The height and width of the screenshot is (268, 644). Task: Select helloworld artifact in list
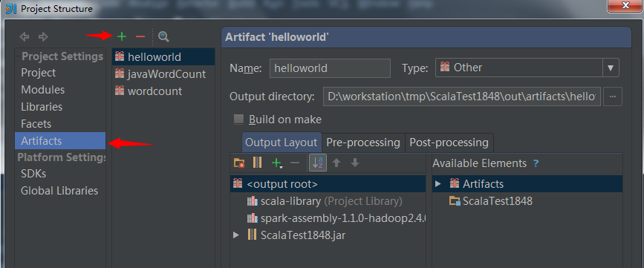(x=163, y=56)
